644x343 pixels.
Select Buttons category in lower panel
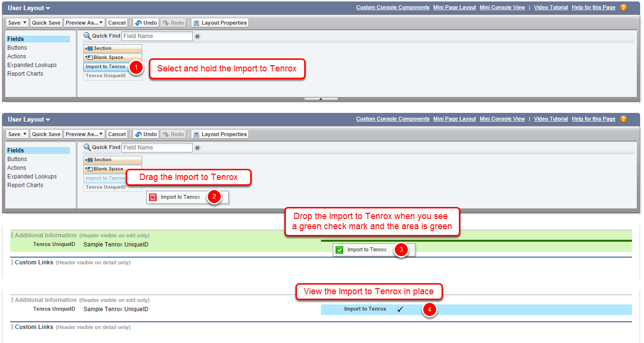coord(17,159)
